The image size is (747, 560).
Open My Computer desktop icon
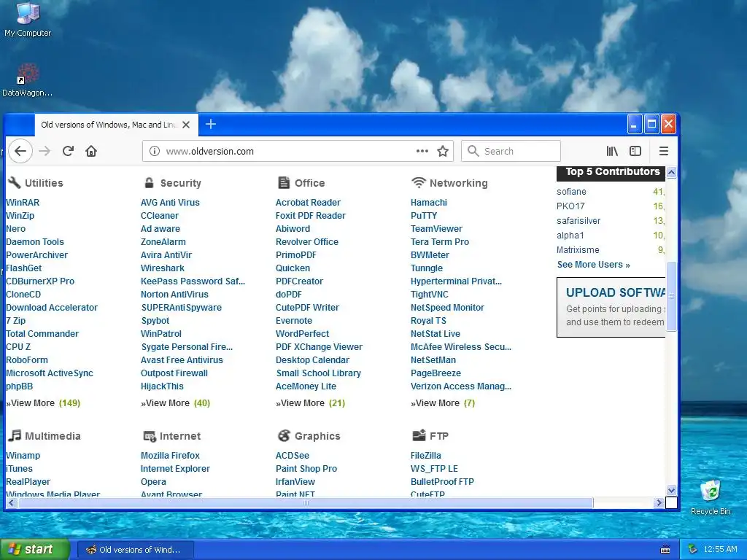click(28, 20)
